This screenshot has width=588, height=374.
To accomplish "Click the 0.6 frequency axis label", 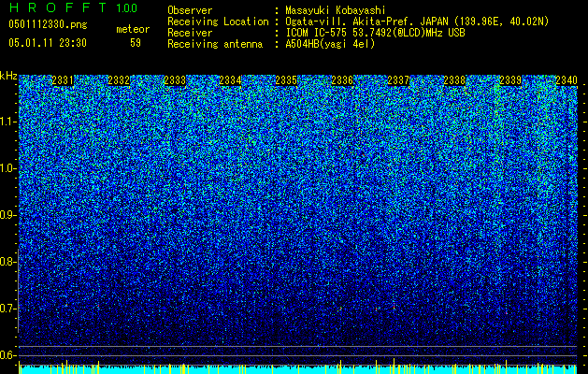I will coord(8,355).
